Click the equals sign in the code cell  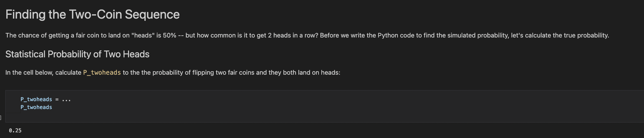[x=57, y=100]
